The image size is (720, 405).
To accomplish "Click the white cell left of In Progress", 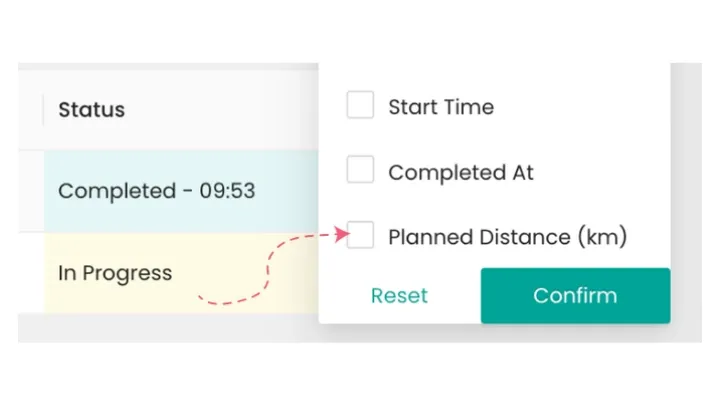I will click(31, 273).
